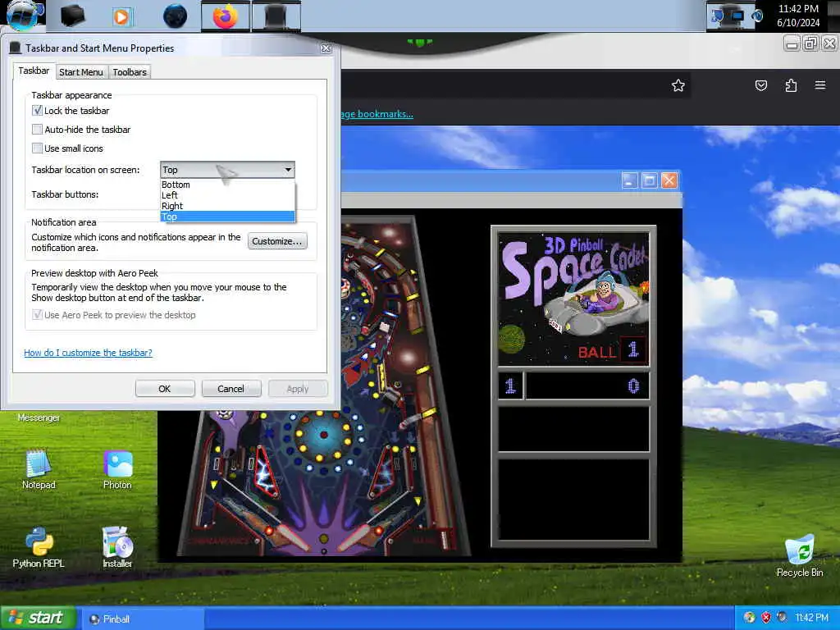Choose Left in location list
The height and width of the screenshot is (630, 840).
227,195
